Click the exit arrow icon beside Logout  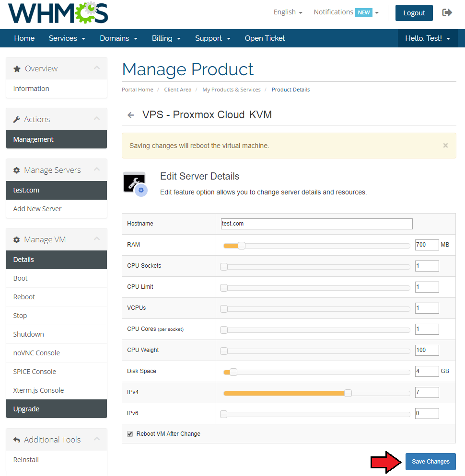447,12
